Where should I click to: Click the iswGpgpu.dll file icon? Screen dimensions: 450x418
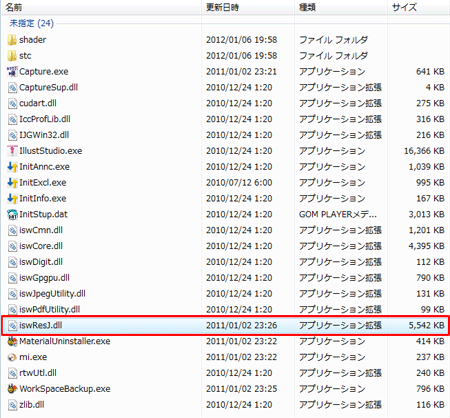click(x=12, y=278)
